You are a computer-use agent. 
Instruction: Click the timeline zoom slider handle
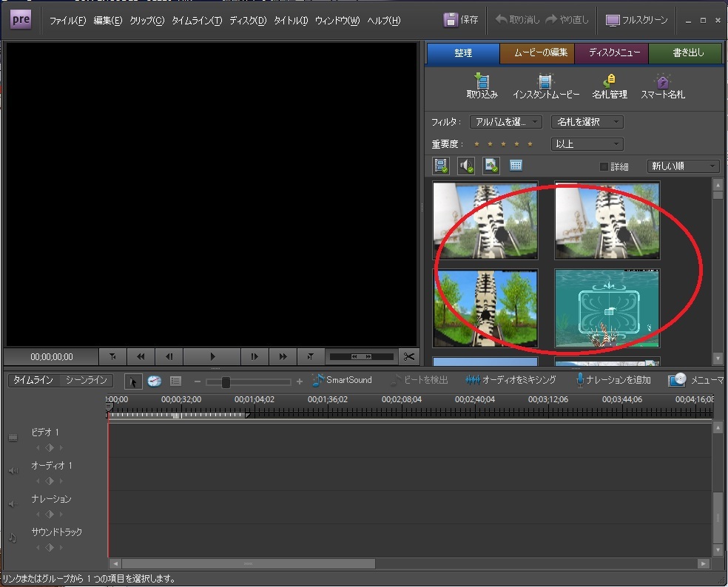click(226, 381)
